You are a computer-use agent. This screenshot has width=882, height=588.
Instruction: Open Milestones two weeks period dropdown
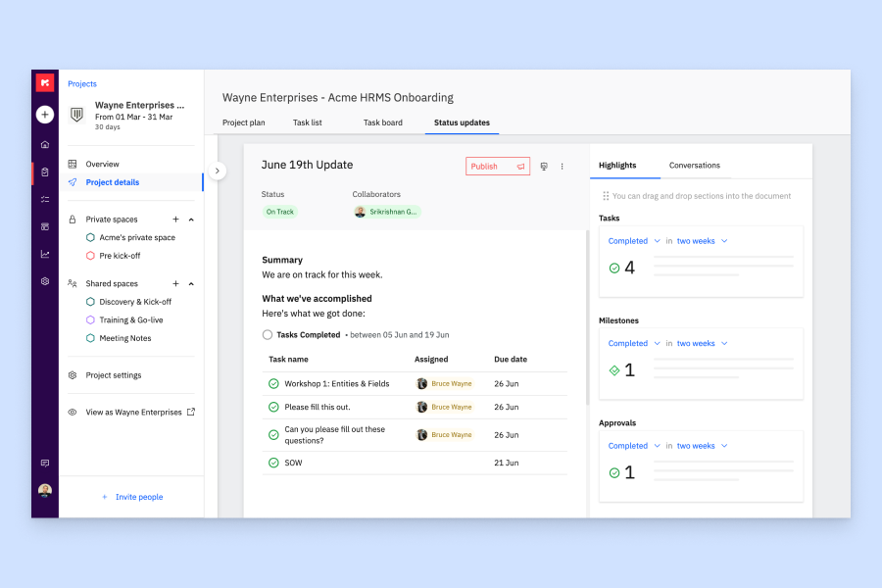tap(702, 343)
